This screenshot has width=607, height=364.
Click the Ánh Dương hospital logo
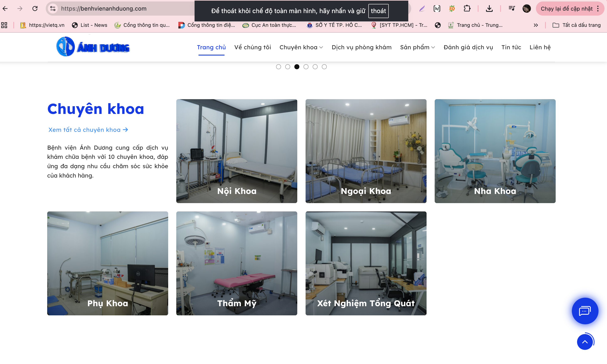[93, 47]
